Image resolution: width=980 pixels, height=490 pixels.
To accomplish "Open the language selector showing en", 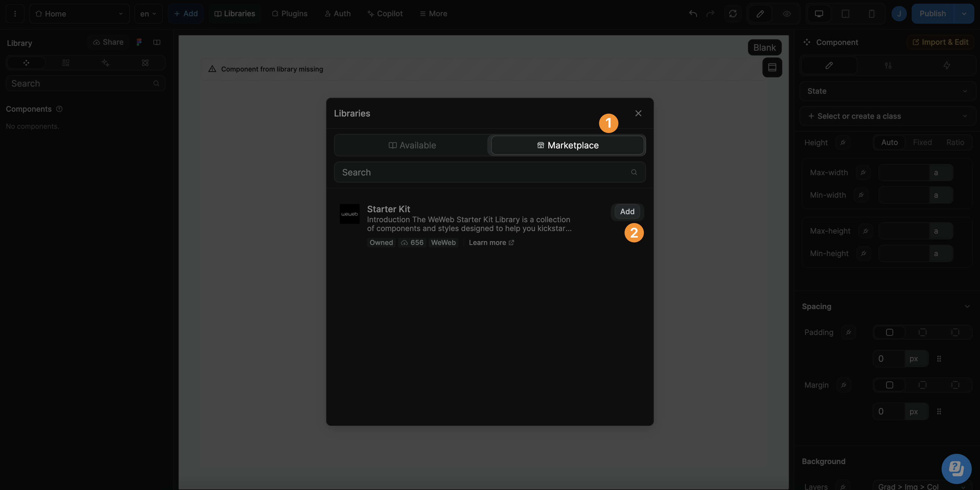I will [x=148, y=13].
